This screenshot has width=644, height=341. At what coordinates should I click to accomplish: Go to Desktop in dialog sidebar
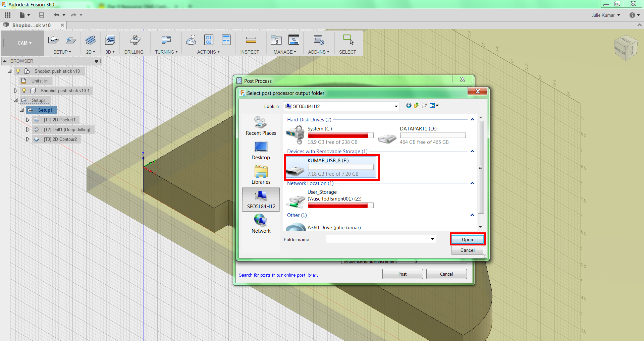[x=261, y=151]
